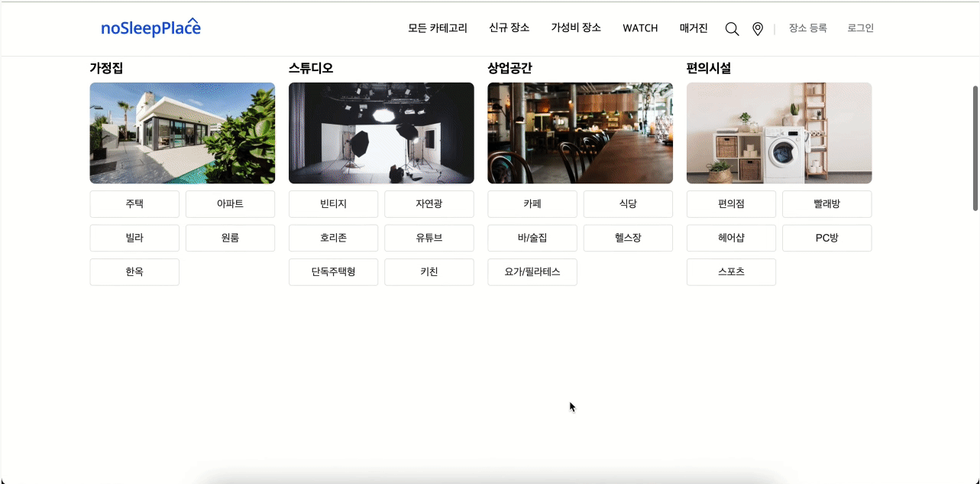Open the 가성비 장소 menu item

pyautogui.click(x=576, y=28)
